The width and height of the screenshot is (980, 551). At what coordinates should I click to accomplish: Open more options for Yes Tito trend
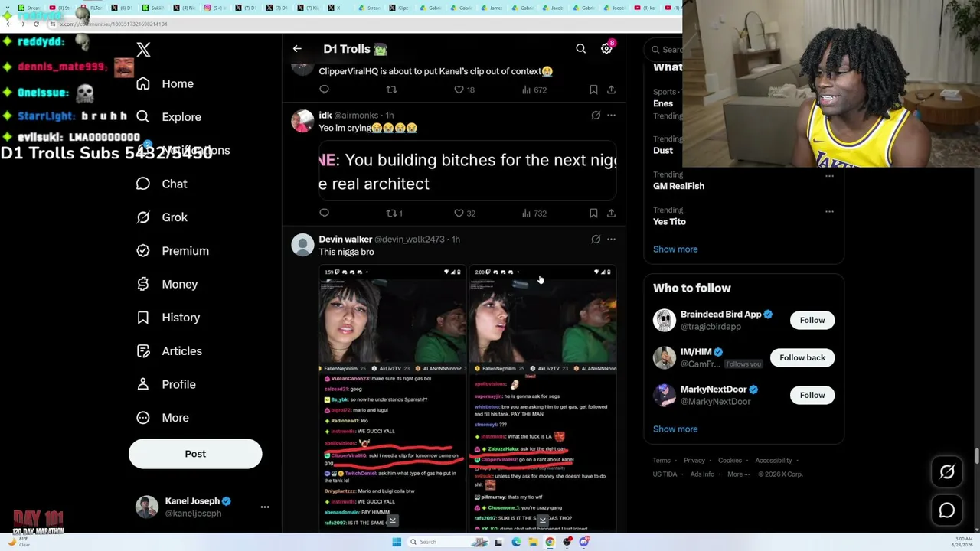click(829, 211)
